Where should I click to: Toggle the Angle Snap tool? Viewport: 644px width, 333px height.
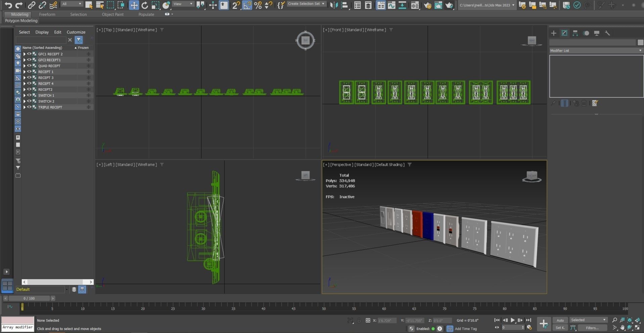247,5
